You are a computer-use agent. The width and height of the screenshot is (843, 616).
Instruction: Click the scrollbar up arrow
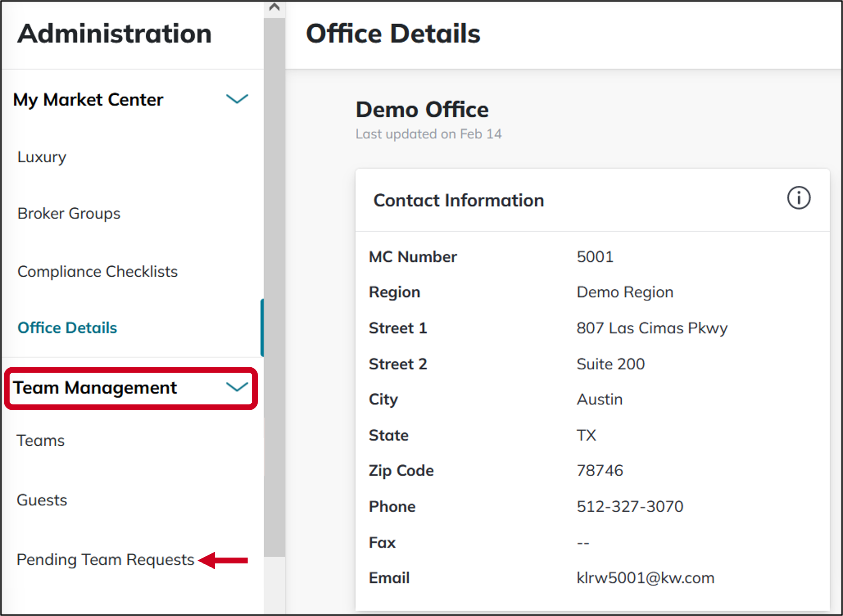coord(274,7)
